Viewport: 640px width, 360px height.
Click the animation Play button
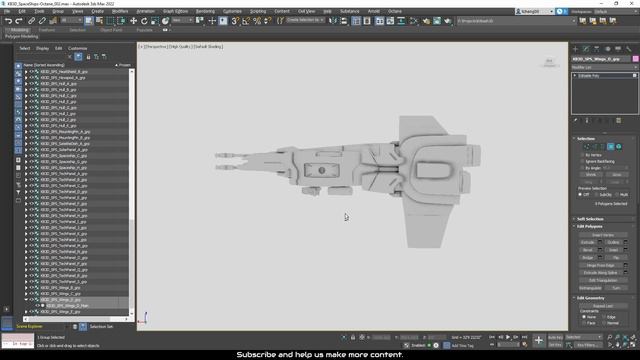[x=508, y=337]
